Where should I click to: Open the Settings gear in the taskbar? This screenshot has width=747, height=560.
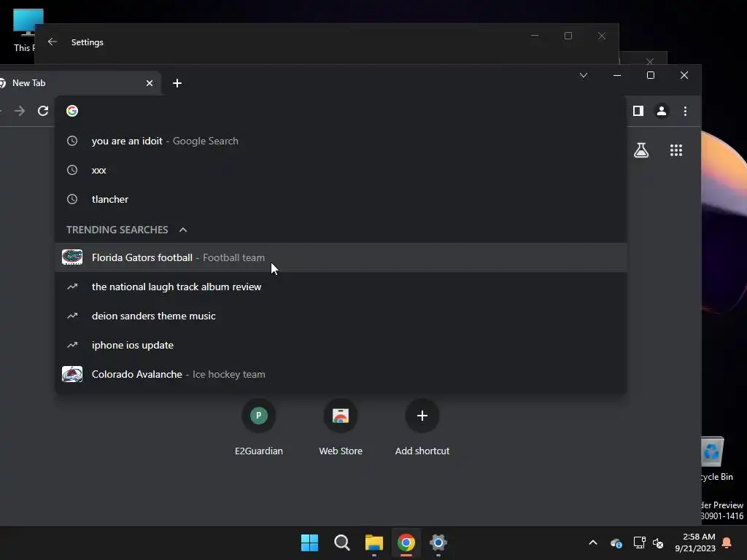point(438,542)
